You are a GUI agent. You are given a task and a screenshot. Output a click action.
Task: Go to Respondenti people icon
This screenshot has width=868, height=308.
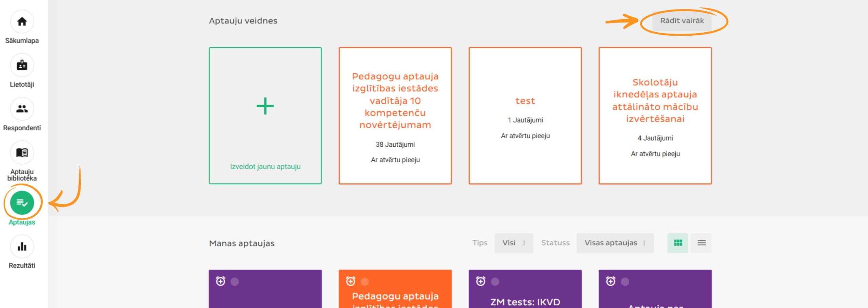click(22, 109)
